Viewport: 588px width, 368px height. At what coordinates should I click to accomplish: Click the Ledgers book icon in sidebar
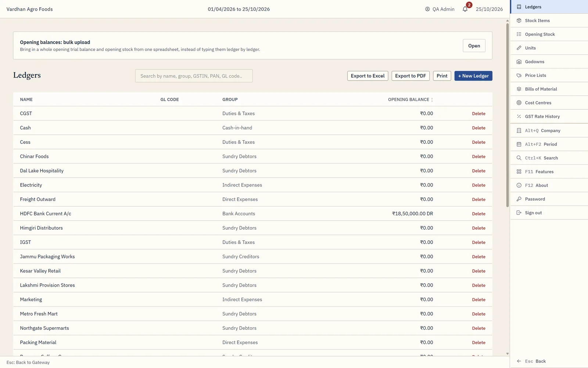pyautogui.click(x=519, y=7)
